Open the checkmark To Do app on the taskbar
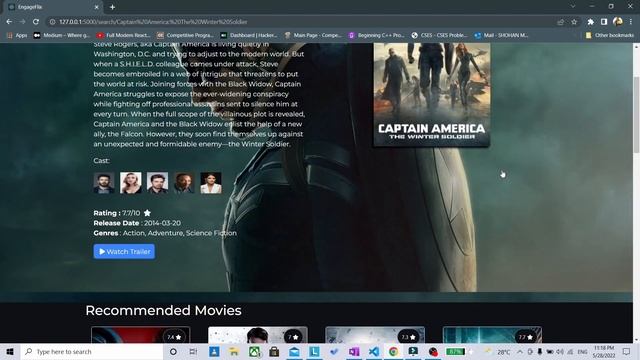 click(334, 351)
